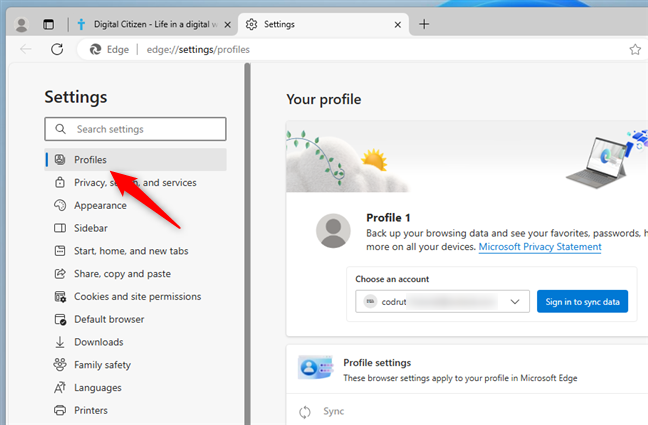Screen dimensions: 648x425
Task: Add this page to favorites star
Action: [x=635, y=50]
